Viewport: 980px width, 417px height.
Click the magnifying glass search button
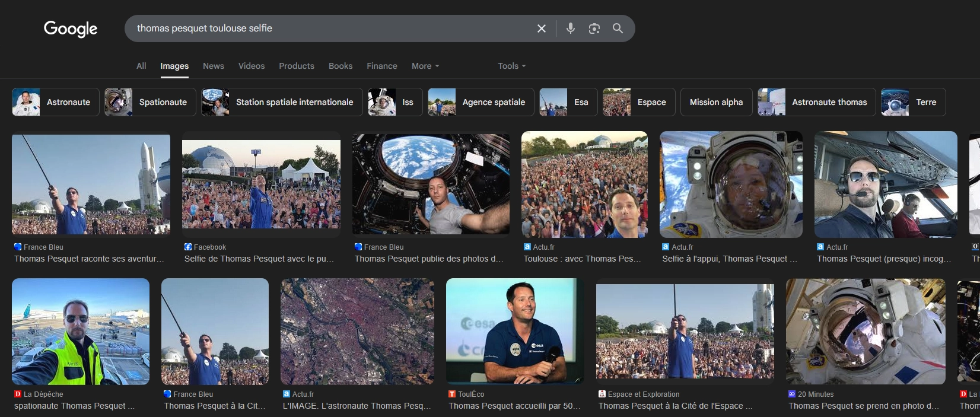click(x=618, y=28)
